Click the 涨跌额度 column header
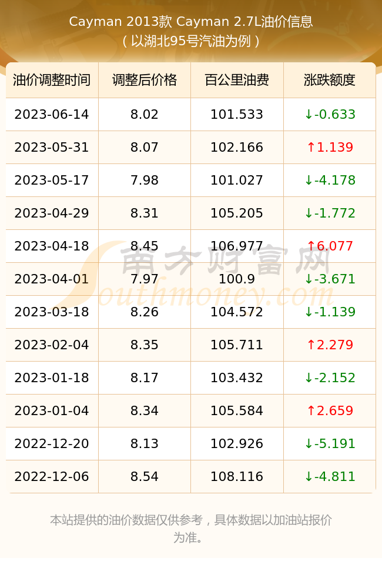 pyautogui.click(x=330, y=80)
